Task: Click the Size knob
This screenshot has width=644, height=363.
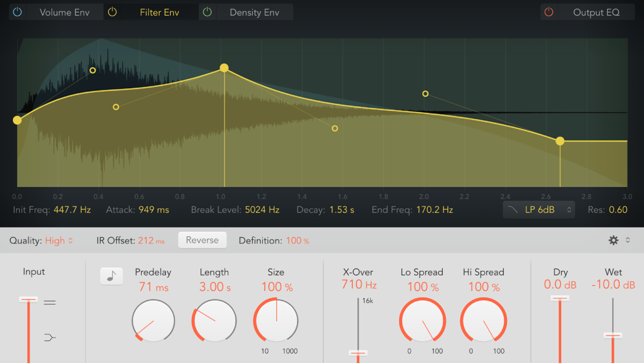Action: [276, 321]
